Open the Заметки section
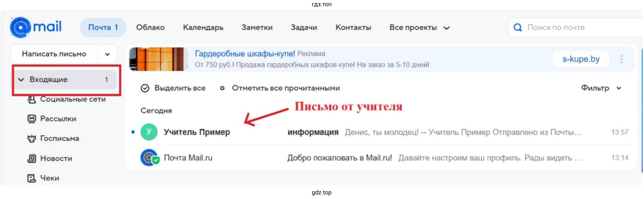This screenshot has width=644, height=199. [x=257, y=27]
